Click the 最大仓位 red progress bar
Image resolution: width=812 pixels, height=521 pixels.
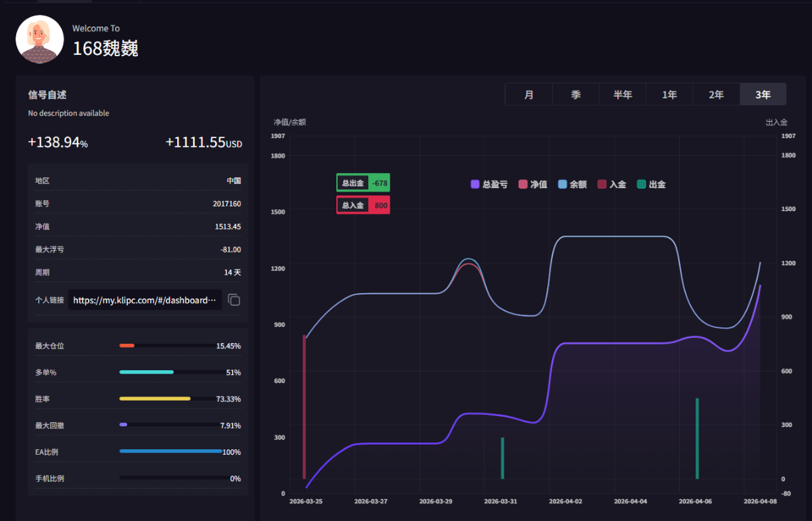127,346
